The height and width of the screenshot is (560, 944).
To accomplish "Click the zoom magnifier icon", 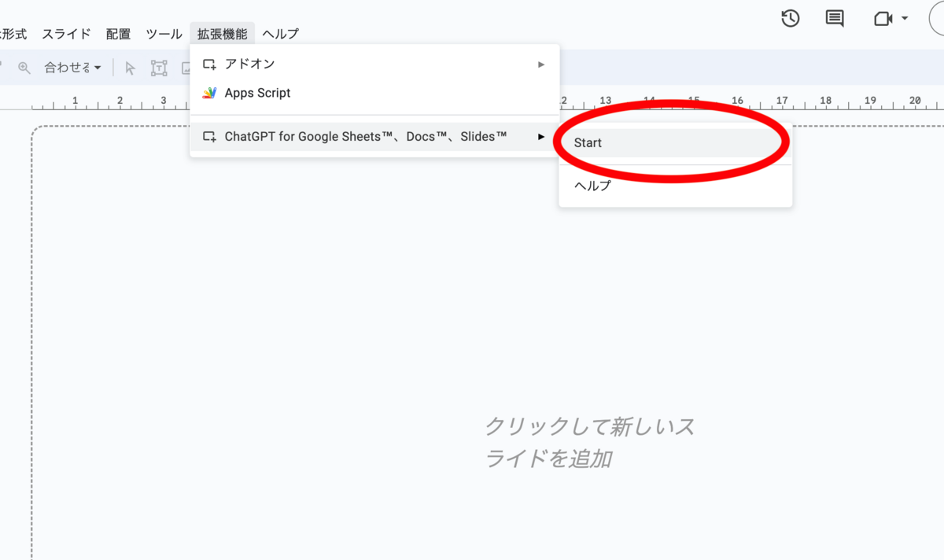I will (24, 68).
